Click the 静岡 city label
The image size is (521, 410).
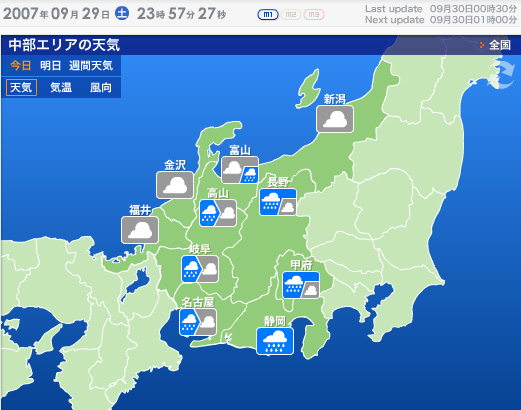pyautogui.click(x=275, y=321)
